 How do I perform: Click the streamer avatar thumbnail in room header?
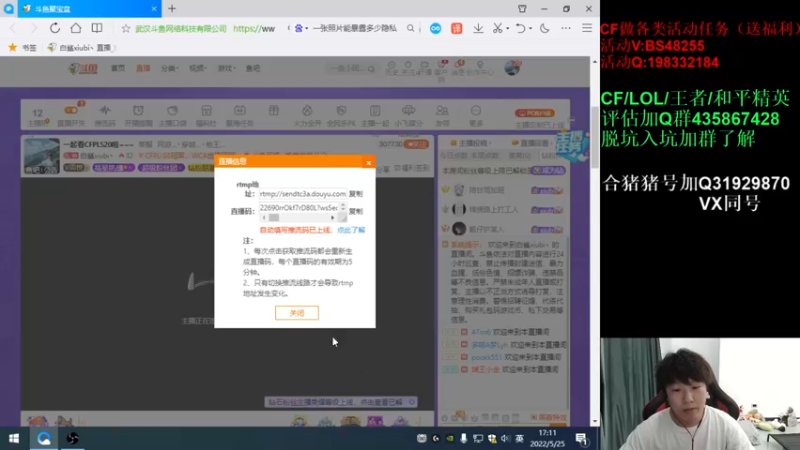(x=41, y=156)
